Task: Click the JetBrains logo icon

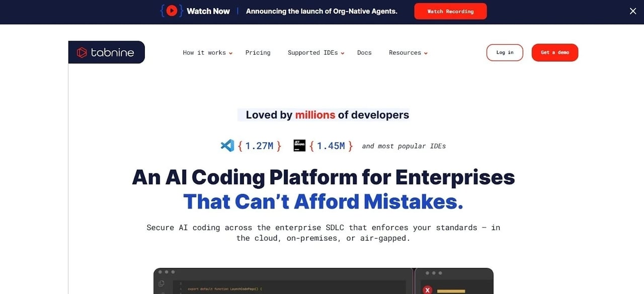Action: click(x=299, y=146)
